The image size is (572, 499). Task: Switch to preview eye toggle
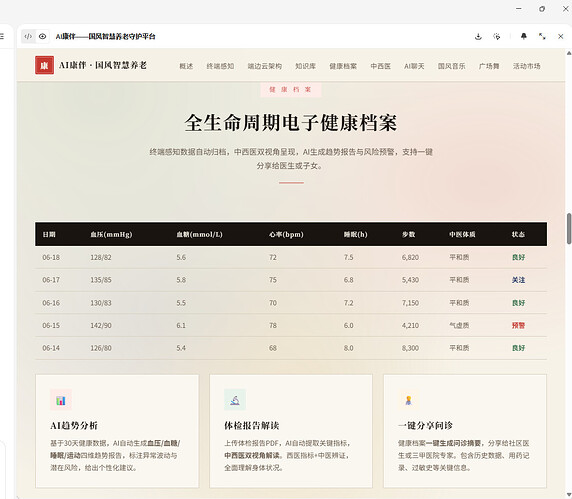[x=42, y=36]
